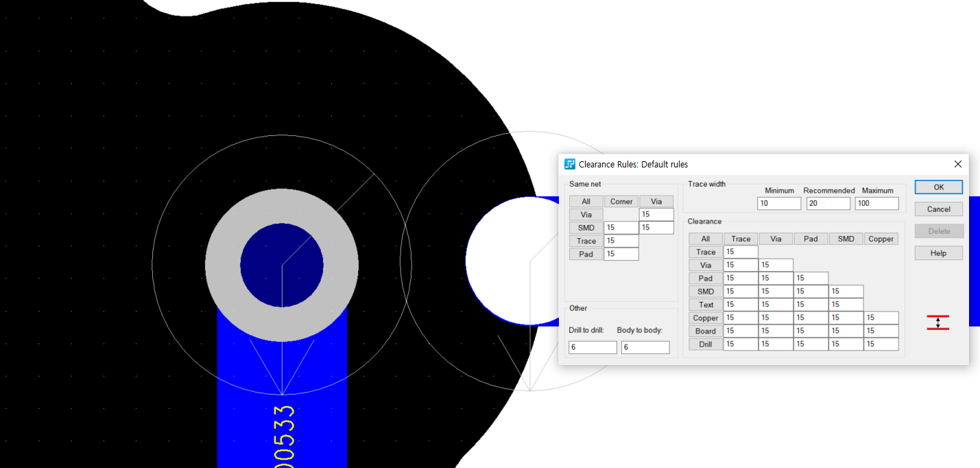The width and height of the screenshot is (980, 468).
Task: Open Help for clearance rules
Action: pos(938,253)
